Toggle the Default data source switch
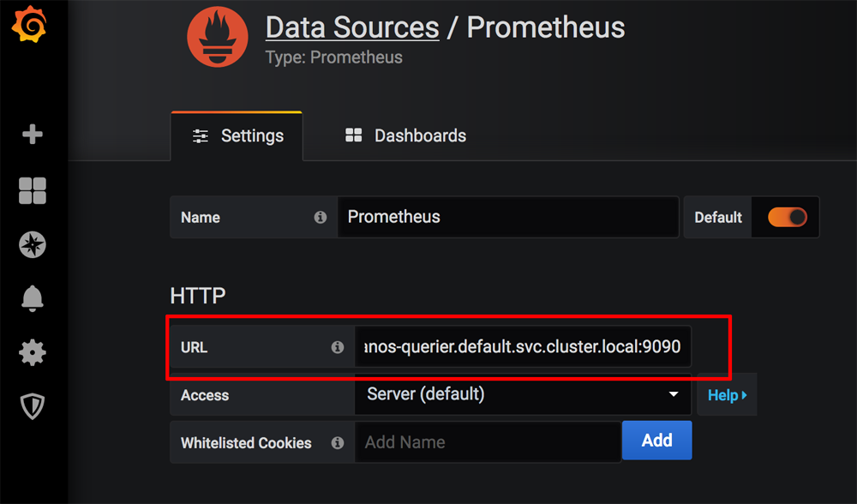 (x=787, y=218)
